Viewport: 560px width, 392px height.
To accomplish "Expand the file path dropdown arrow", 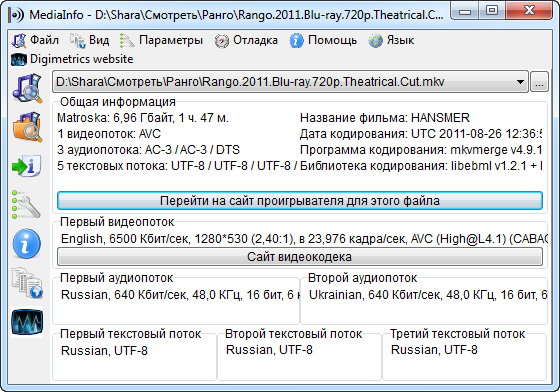I will pyautogui.click(x=520, y=82).
